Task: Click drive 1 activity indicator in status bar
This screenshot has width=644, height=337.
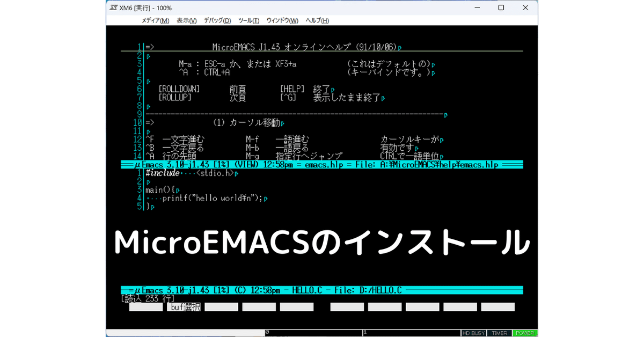Action: click(x=413, y=332)
